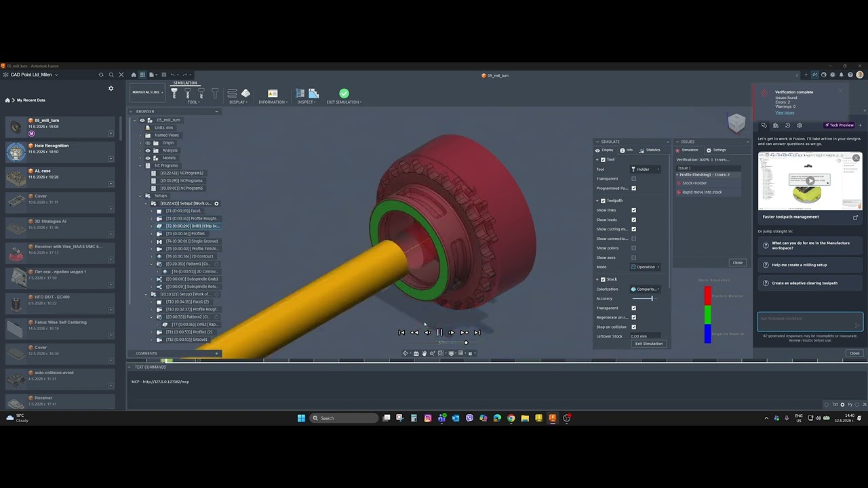The height and width of the screenshot is (488, 868).
Task: Open the Information warning sheet icon
Action: [x=273, y=93]
